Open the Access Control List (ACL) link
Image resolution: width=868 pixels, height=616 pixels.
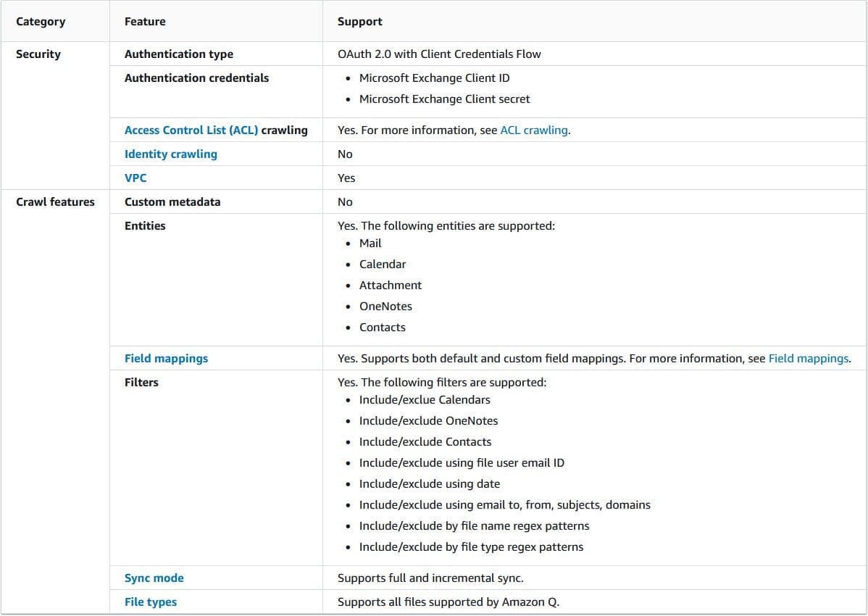191,130
